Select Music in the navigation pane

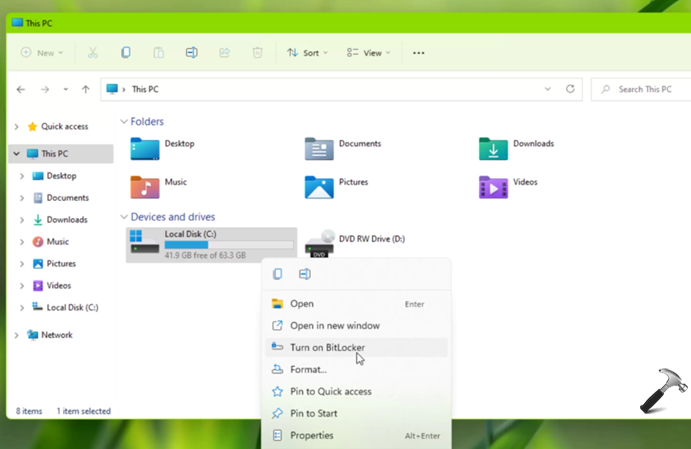pyautogui.click(x=57, y=241)
